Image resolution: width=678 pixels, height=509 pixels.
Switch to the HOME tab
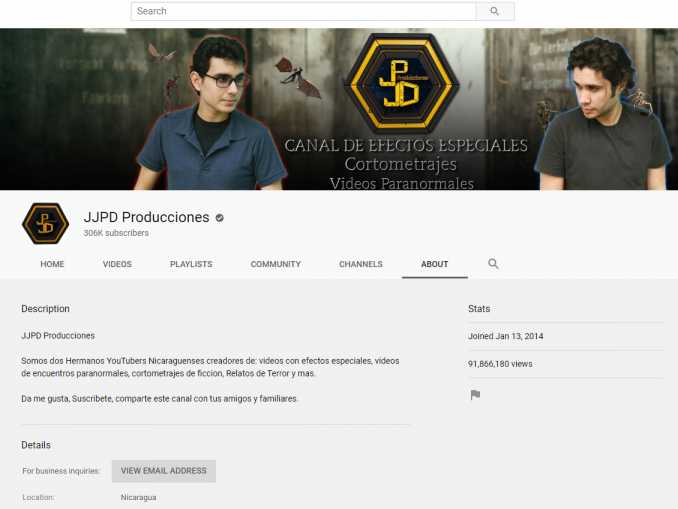[x=52, y=264]
